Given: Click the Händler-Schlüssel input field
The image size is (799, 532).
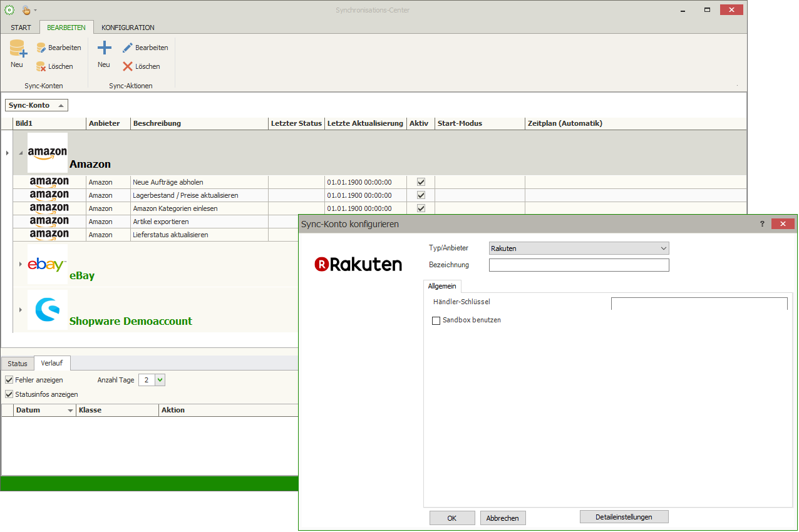Looking at the screenshot, I should pos(699,304).
